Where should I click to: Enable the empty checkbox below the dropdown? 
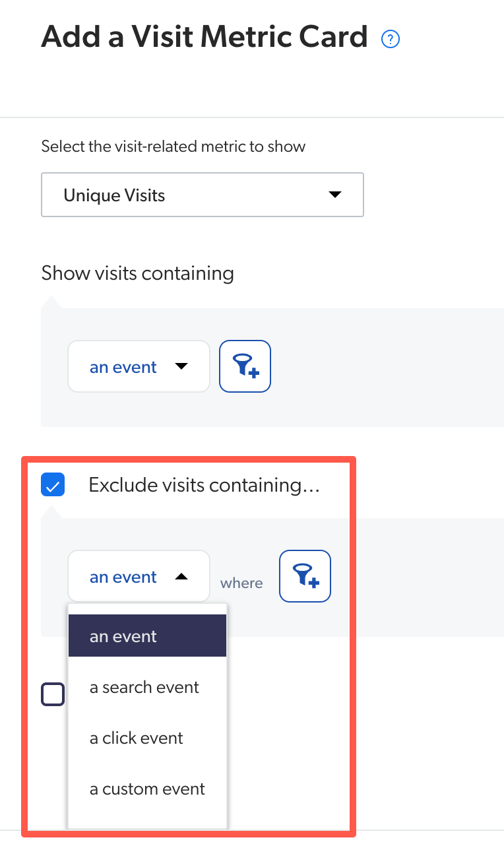coord(53,694)
